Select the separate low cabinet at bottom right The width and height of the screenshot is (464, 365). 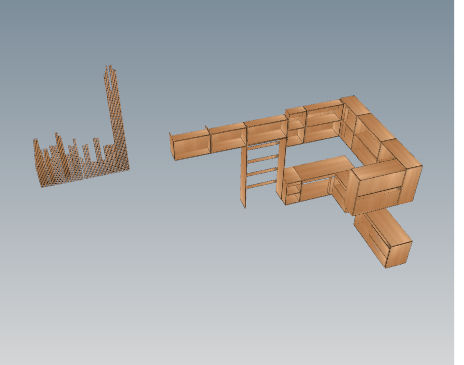[383, 238]
